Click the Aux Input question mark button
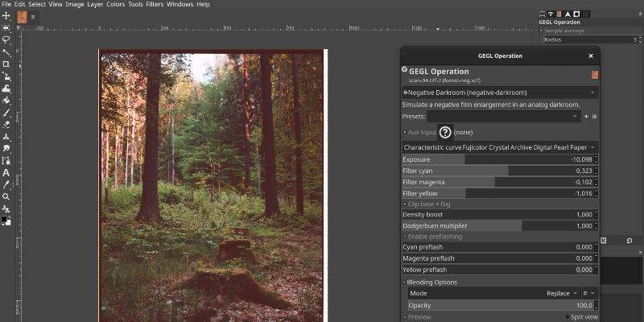The width and height of the screenshot is (644, 322). point(445,132)
